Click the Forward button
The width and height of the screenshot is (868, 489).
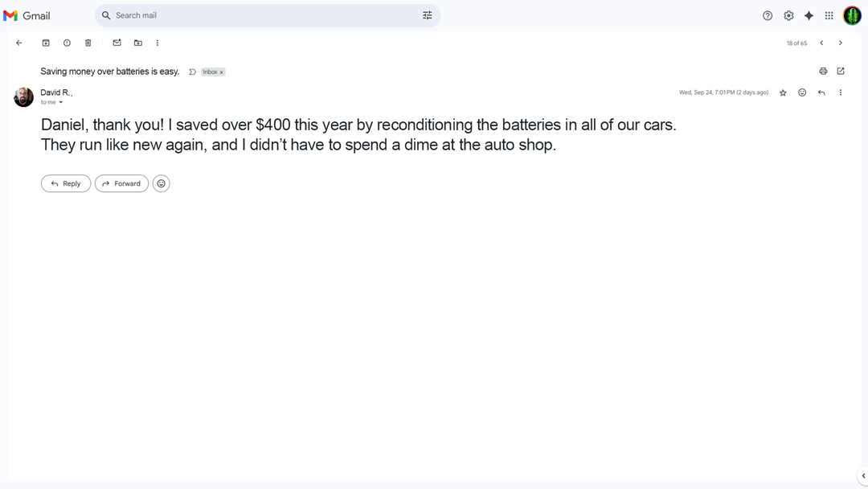tap(121, 183)
